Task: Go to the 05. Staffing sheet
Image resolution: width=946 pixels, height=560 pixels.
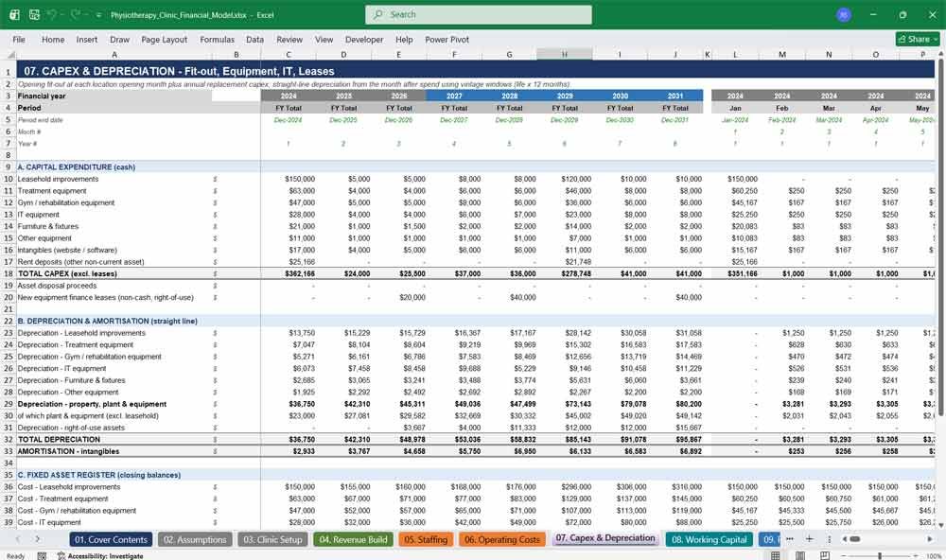Action: (426, 539)
